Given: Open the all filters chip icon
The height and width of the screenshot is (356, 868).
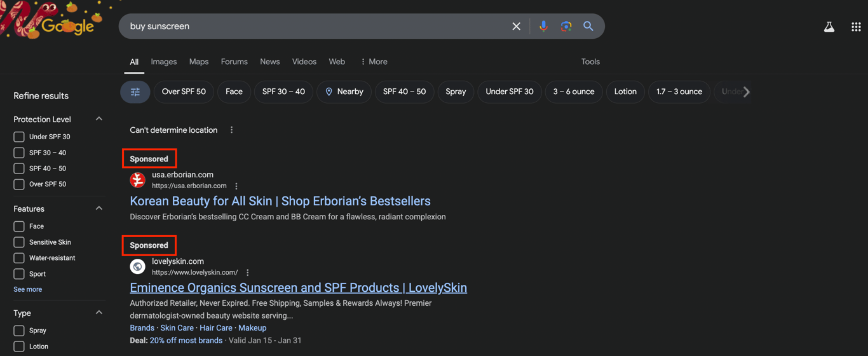Looking at the screenshot, I should [135, 92].
